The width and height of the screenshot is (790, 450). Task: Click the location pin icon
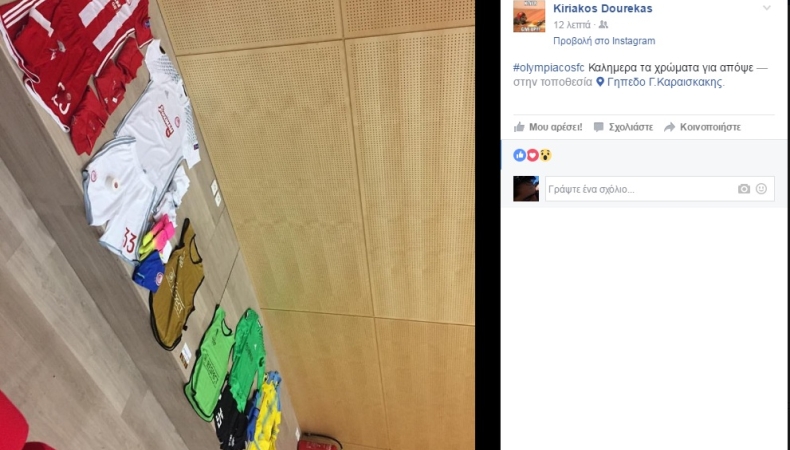600,82
